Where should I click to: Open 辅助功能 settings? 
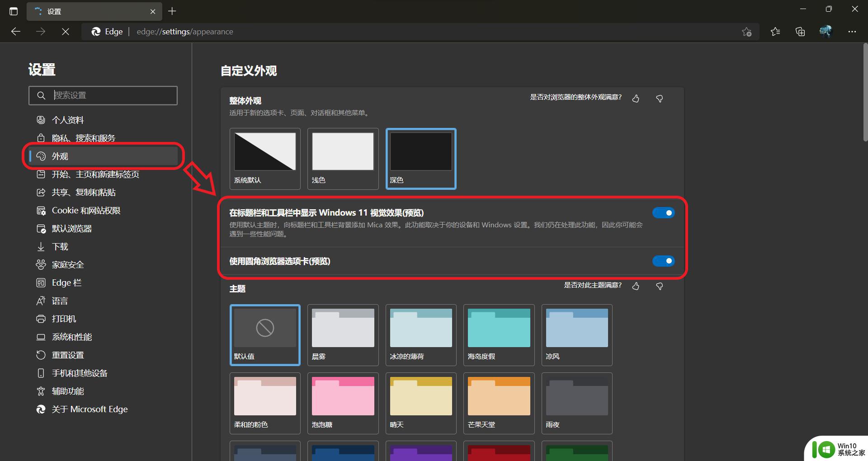tap(103, 391)
